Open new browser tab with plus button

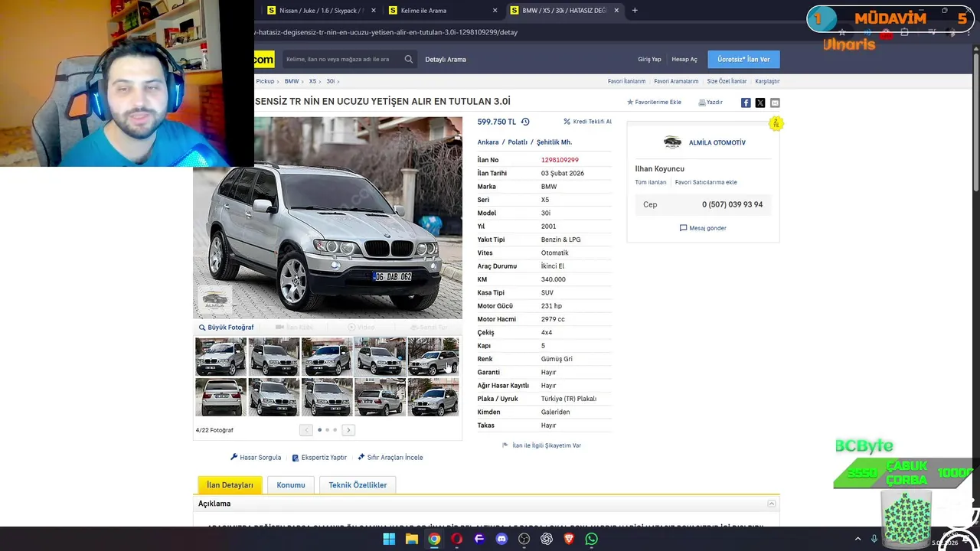(x=635, y=10)
